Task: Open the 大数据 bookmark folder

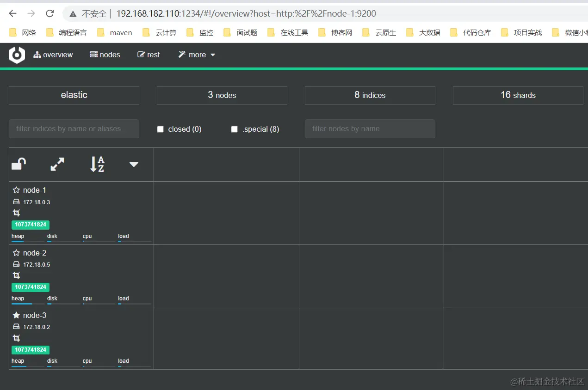Action: point(423,32)
